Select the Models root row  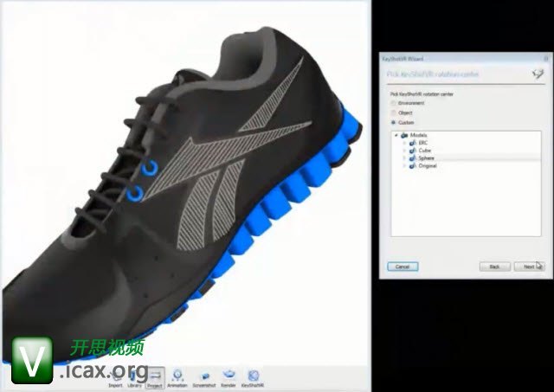click(x=466, y=135)
